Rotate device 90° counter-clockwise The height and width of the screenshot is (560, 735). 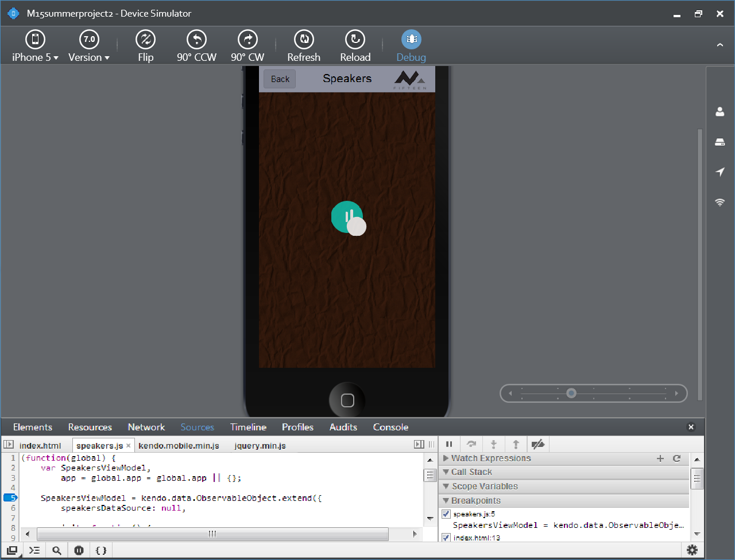point(196,46)
